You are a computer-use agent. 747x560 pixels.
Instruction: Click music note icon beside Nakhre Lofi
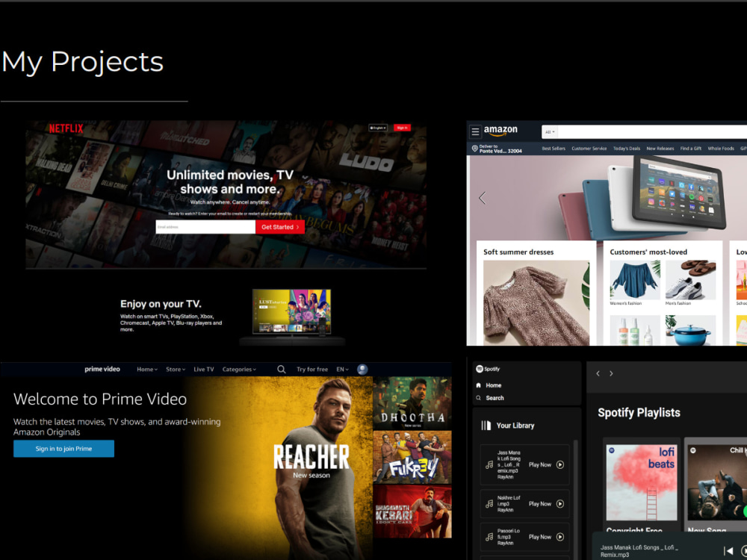(x=489, y=504)
